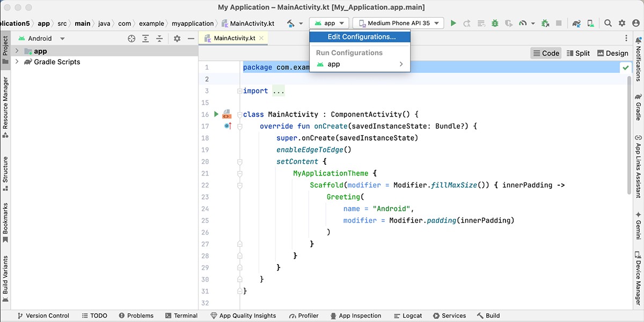Click the Debug app bug icon
The width and height of the screenshot is (644, 322).
coord(495,23)
